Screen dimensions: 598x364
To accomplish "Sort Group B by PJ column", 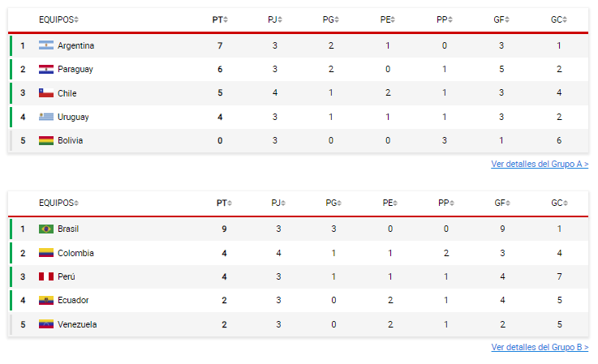I will [x=278, y=203].
